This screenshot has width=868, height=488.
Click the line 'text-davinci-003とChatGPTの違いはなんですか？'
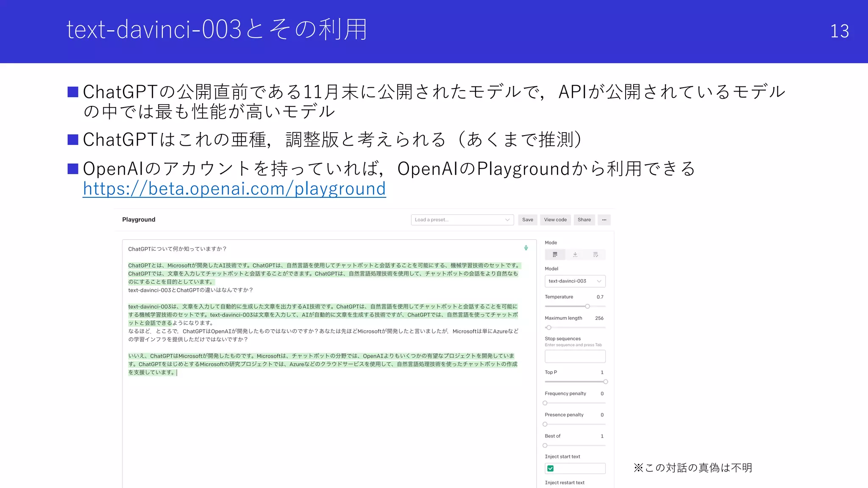pos(191,290)
